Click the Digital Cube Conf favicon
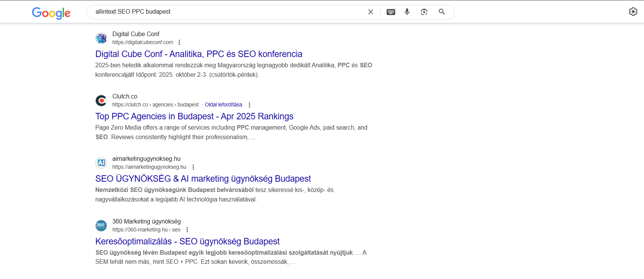The width and height of the screenshot is (644, 279). [101, 38]
